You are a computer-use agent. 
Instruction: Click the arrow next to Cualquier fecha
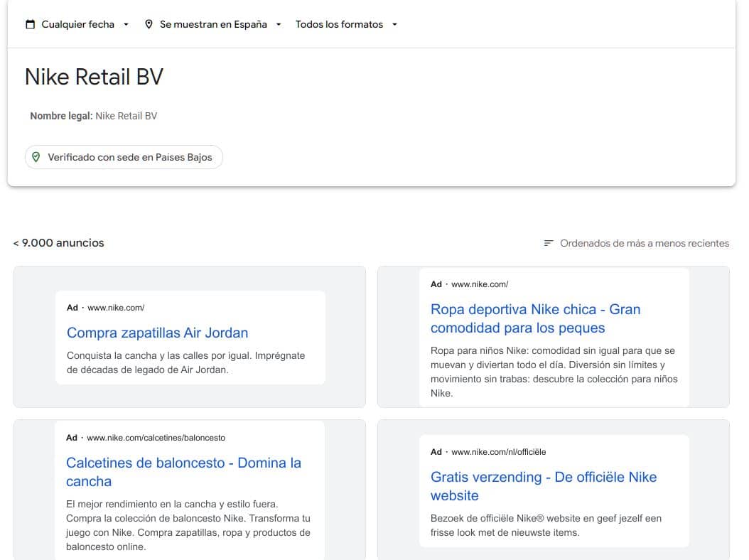tap(126, 24)
